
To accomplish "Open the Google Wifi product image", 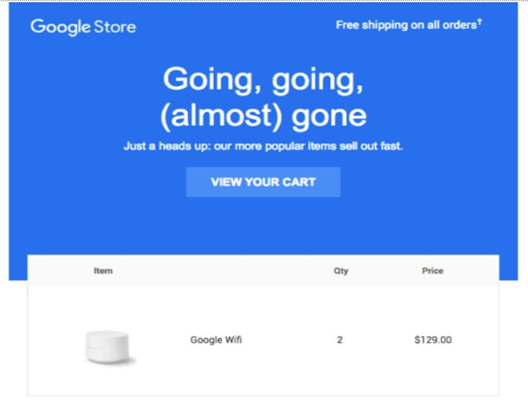I will coord(111,346).
